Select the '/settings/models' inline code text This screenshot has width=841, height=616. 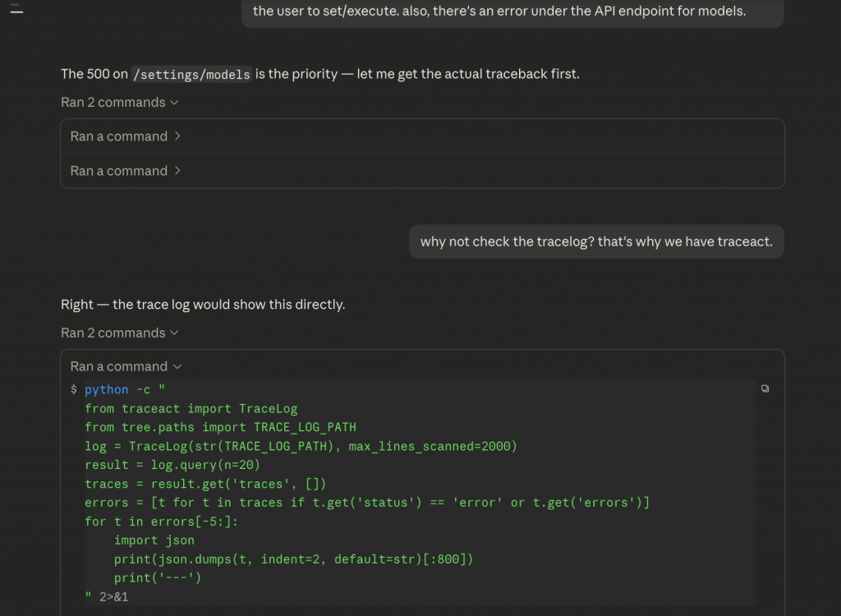click(191, 74)
